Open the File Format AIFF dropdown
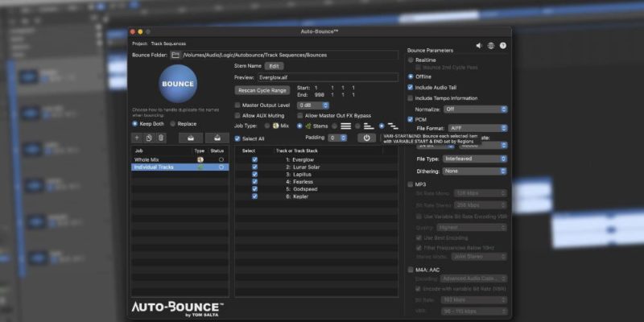This screenshot has width=644, height=322. 477,128
